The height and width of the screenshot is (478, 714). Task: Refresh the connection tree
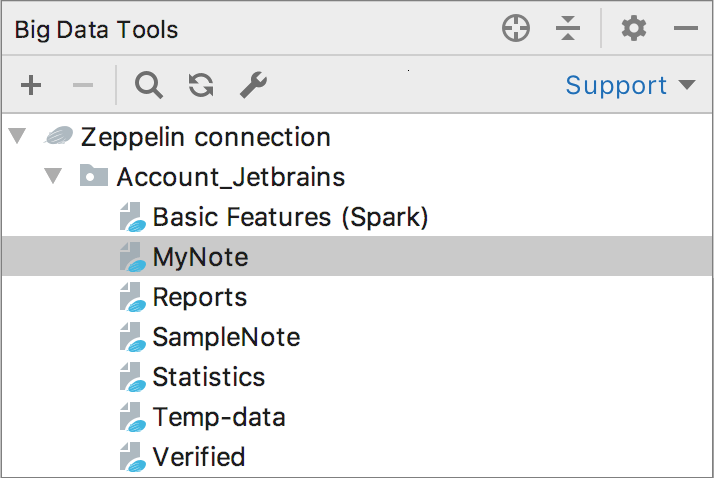point(201,86)
